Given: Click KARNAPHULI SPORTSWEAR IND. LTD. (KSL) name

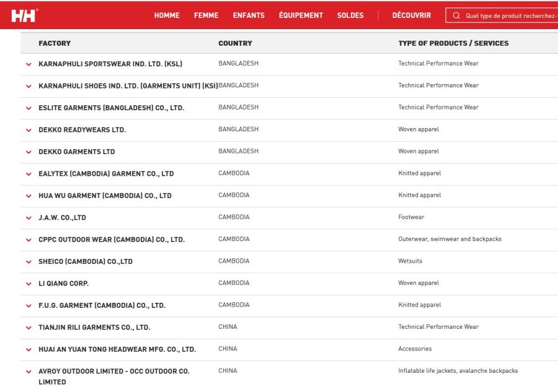Looking at the screenshot, I should pyautogui.click(x=110, y=64).
